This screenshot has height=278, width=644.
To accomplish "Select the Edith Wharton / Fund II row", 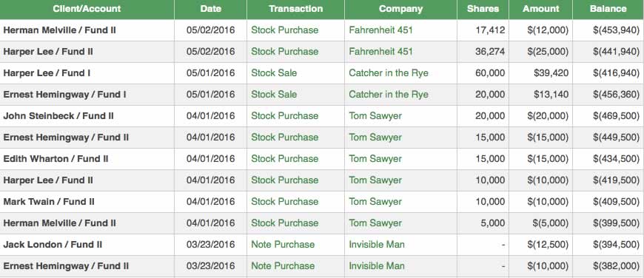I will click(x=322, y=159).
